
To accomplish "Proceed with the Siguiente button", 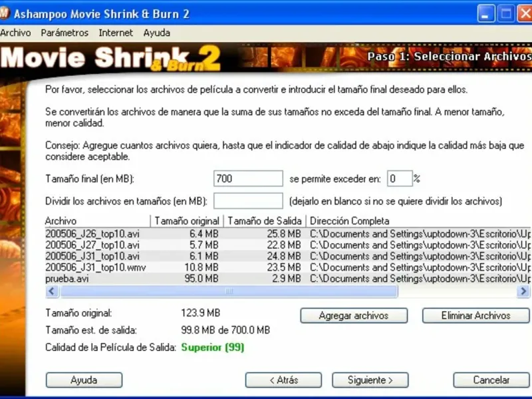I will pos(370,380).
